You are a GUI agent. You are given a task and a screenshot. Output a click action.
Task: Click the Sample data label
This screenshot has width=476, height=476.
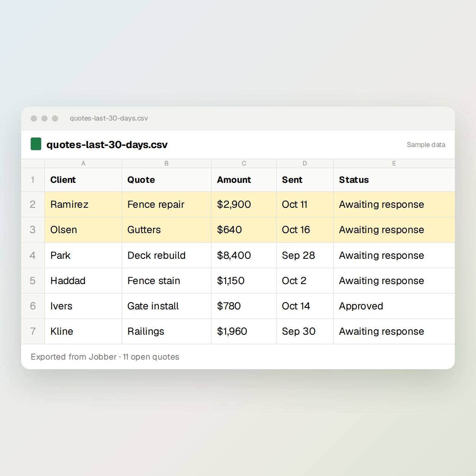[x=426, y=145]
